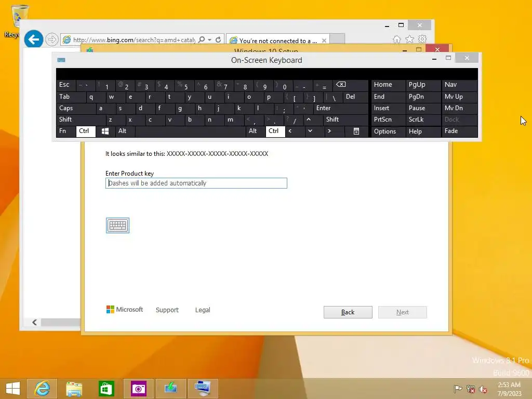Toggle the Caps key on keyboard

(x=76, y=108)
